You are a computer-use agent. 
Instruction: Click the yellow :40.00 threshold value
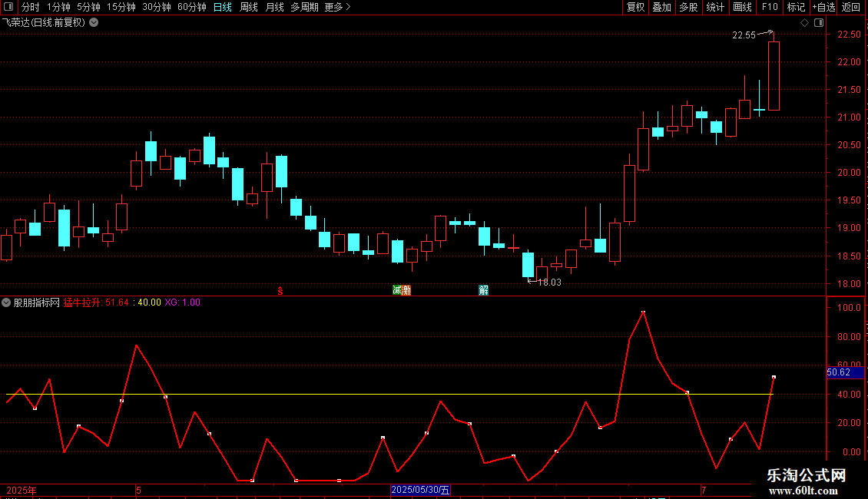point(147,302)
